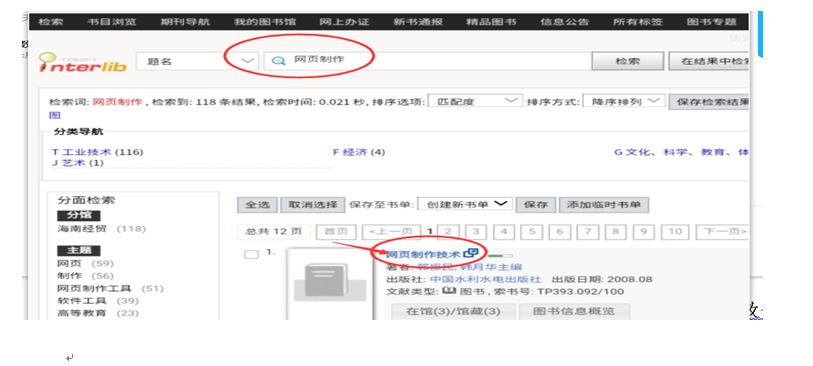Click the 总共 12 页 page count label
813x366 pixels.
(x=273, y=231)
